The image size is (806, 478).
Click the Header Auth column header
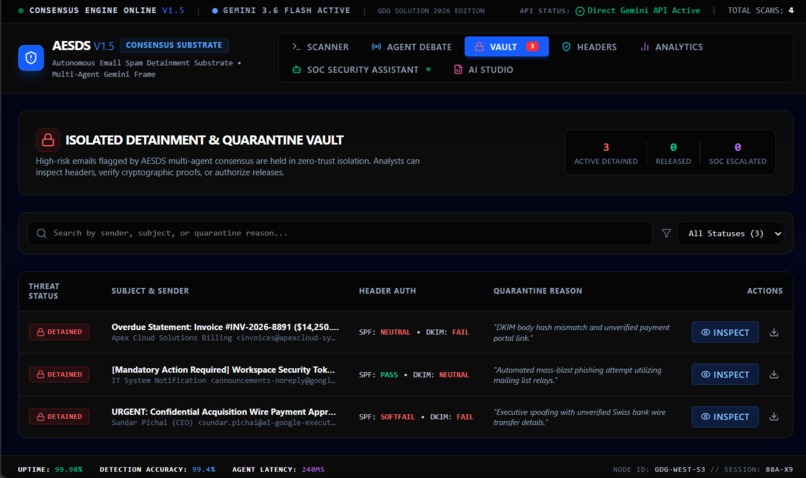click(387, 291)
